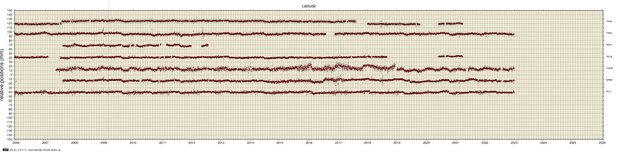Click the 150 value on y-axis
The width and height of the screenshot is (644, 152).
tap(9, 11)
